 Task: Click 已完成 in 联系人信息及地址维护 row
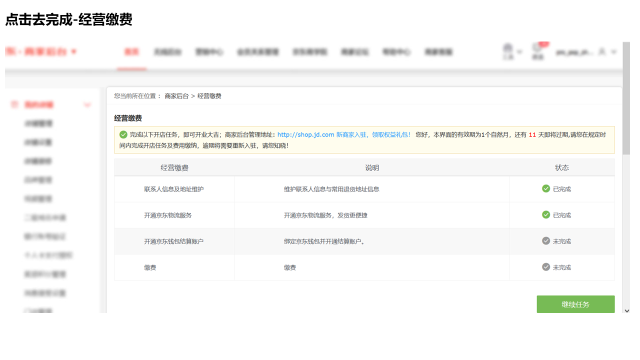click(562, 189)
